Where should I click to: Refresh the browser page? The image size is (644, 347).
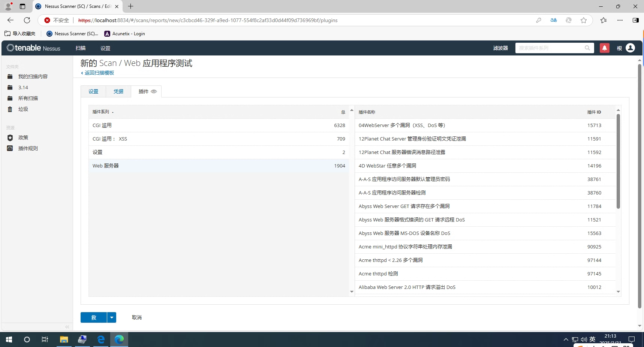pos(27,20)
